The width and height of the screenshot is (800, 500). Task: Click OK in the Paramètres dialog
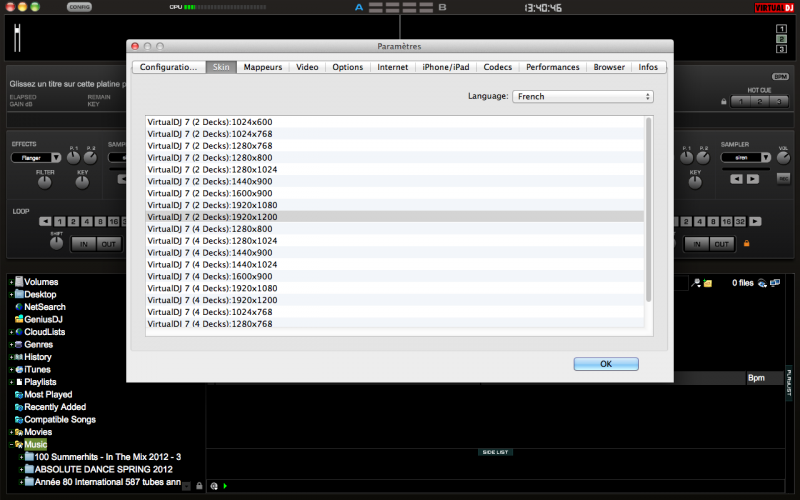pos(606,364)
